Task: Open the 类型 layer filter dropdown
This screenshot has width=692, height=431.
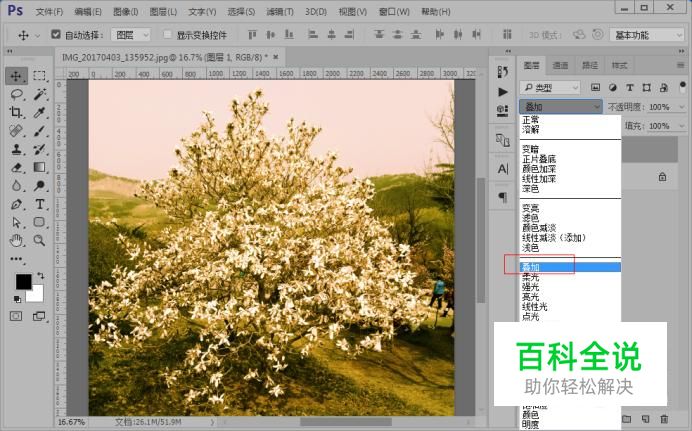Action: [550, 87]
